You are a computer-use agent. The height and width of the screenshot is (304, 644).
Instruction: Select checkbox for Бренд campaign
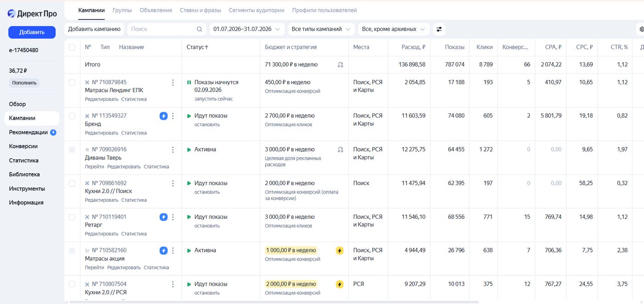[x=72, y=116]
